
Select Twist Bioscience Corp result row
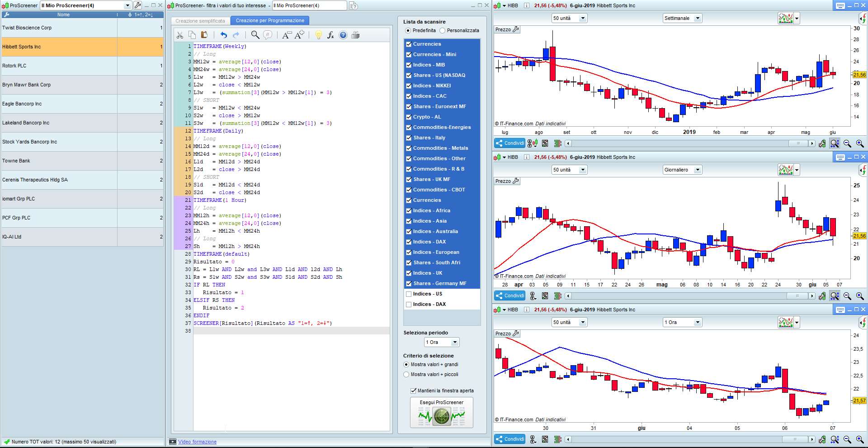pyautogui.click(x=82, y=28)
